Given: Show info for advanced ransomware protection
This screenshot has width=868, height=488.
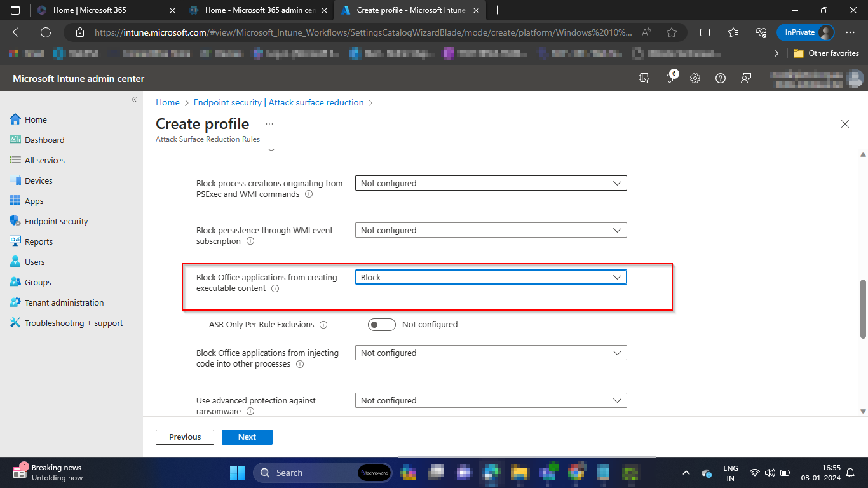Looking at the screenshot, I should [x=250, y=412].
